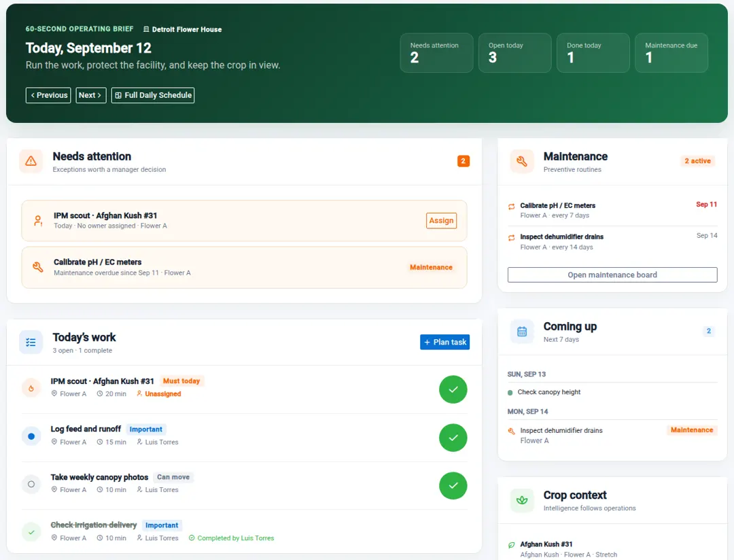The image size is (734, 560).
Task: Click the completed check icon for Check irrigation delivery
Action: click(x=31, y=532)
